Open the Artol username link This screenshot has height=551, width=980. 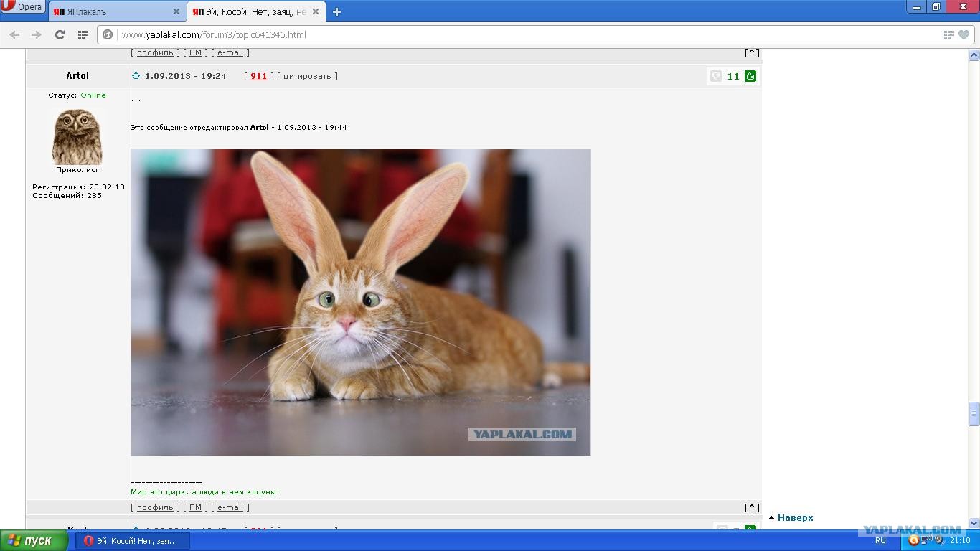pyautogui.click(x=77, y=76)
